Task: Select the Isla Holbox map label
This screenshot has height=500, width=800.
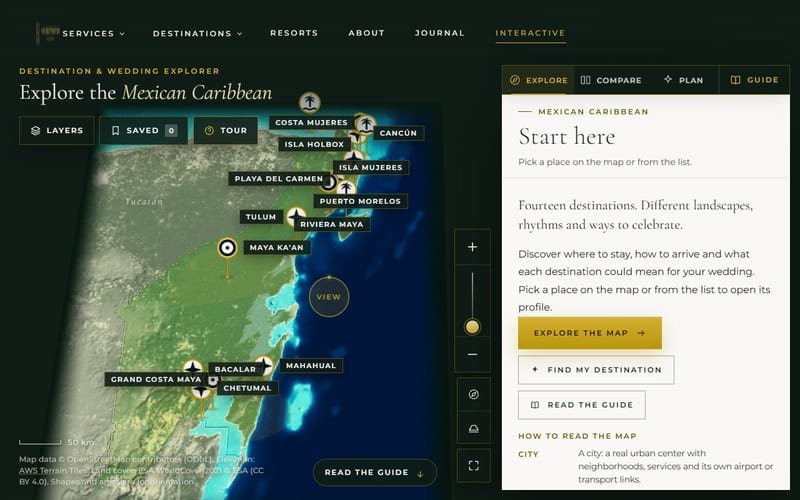Action: (x=314, y=144)
